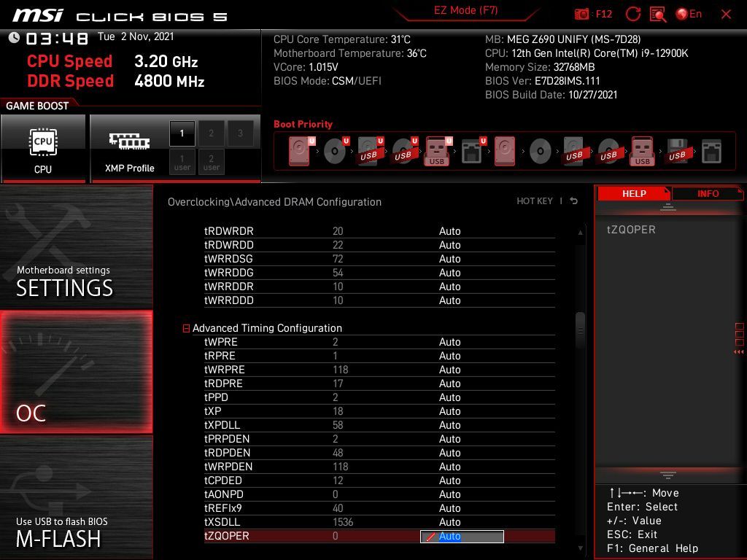Select last network boot icon
This screenshot has width=747, height=560.
pos(711,151)
